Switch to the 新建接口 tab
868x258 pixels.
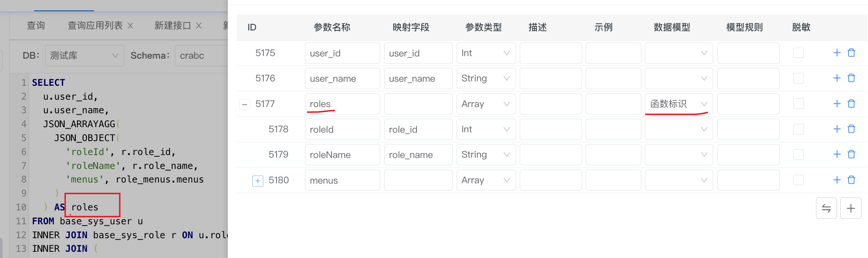tap(173, 26)
